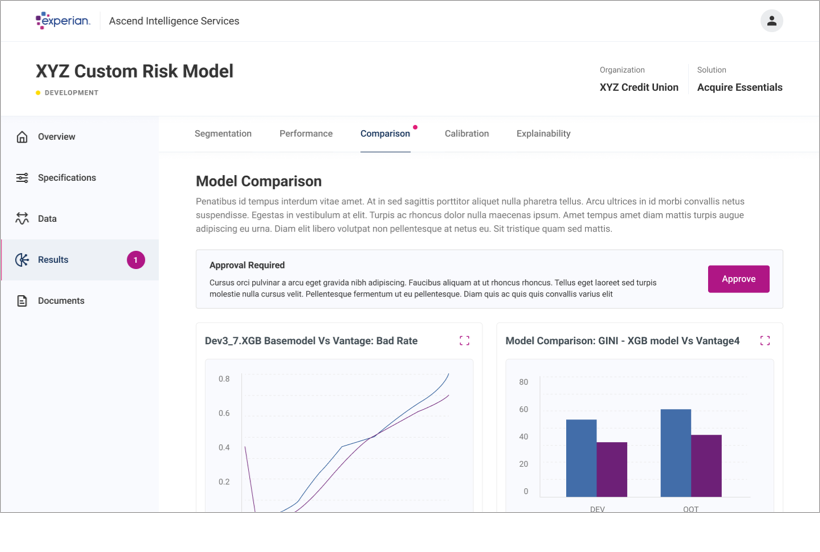This screenshot has width=820, height=552.
Task: Click the Experian logo
Action: [62, 21]
